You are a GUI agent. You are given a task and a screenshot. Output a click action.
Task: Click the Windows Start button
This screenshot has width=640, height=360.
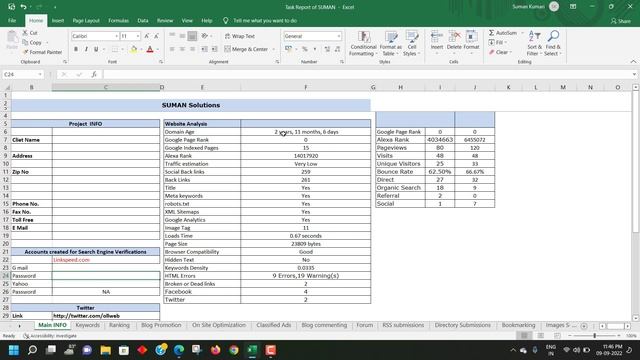tap(14, 350)
